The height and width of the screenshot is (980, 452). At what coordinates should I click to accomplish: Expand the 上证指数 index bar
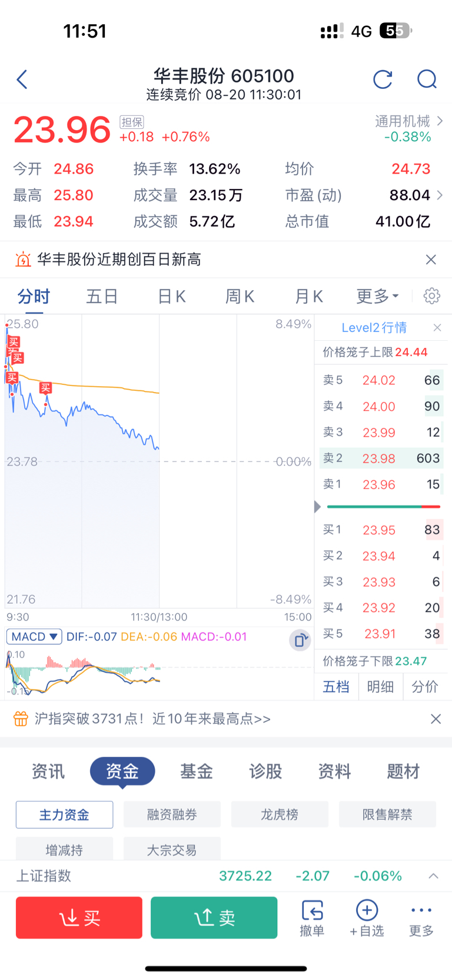point(433,876)
